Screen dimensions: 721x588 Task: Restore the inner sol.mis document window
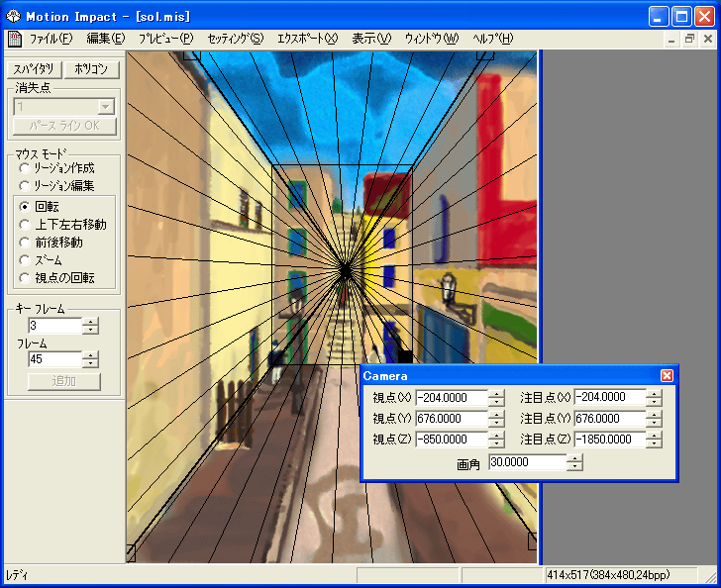tap(689, 40)
